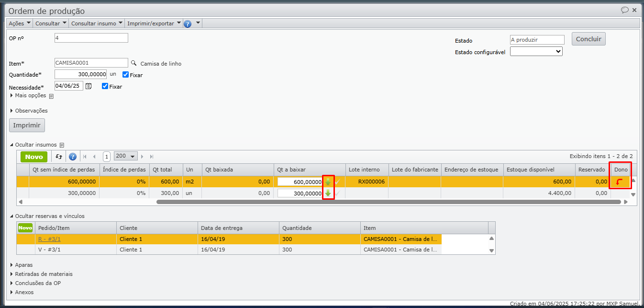The width and height of the screenshot is (644, 308).
Task: Open the Consultar menu
Action: [51, 23]
